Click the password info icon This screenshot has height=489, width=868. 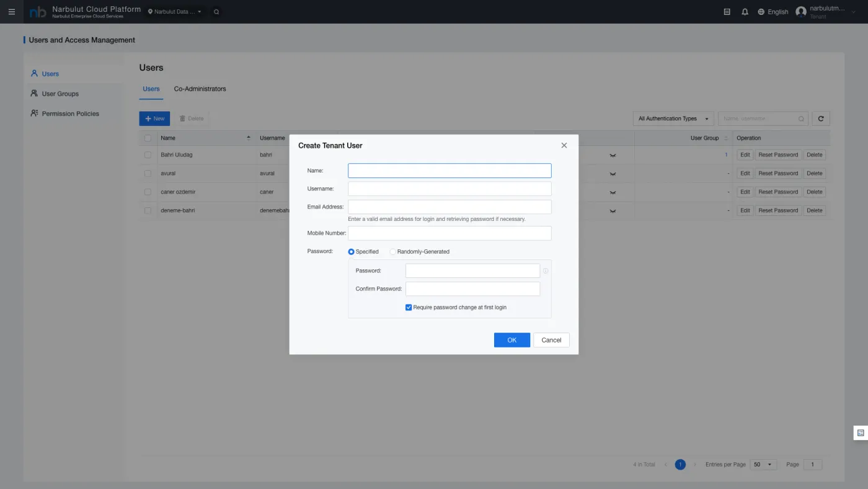click(x=546, y=271)
